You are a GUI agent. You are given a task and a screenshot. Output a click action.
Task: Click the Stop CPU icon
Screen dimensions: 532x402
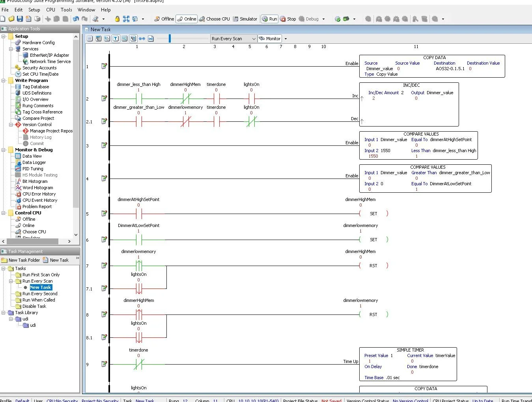[x=288, y=19]
